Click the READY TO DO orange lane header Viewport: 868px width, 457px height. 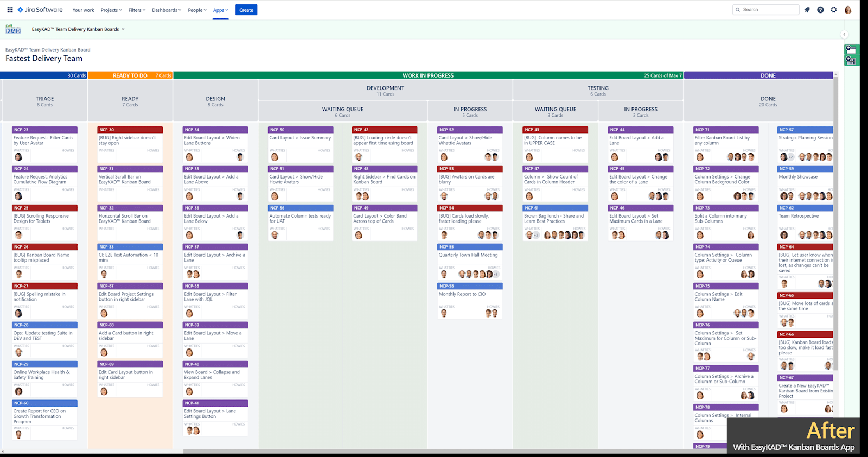coord(130,75)
